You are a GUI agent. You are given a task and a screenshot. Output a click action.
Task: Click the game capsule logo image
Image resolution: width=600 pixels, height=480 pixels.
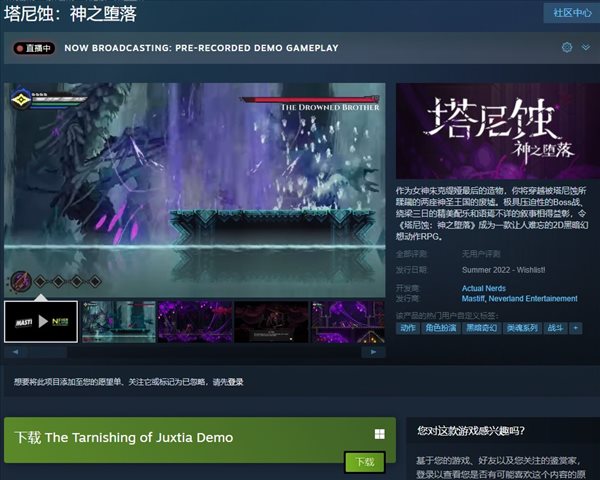[x=498, y=131]
